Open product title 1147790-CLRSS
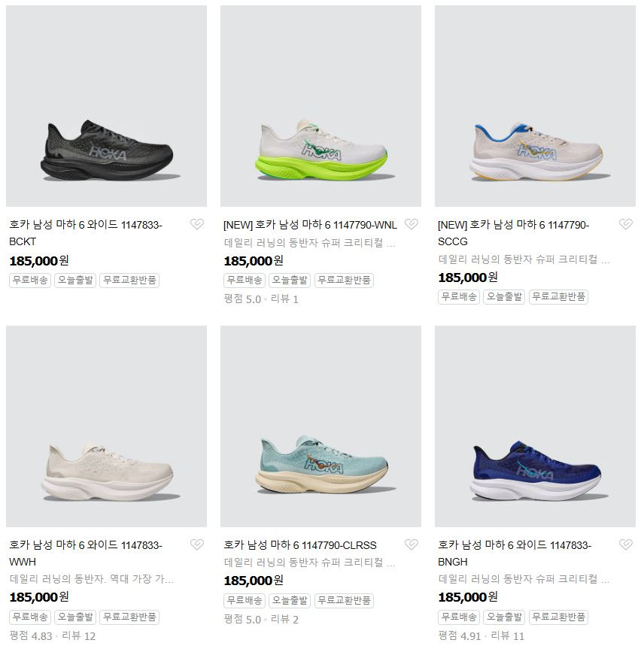Image resolution: width=644 pixels, height=646 pixels. pos(300,545)
